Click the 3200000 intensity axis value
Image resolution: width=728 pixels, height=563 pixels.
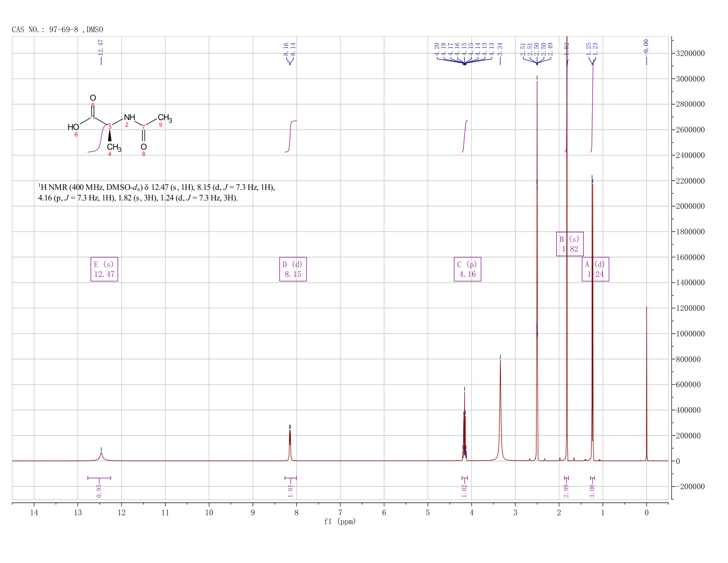point(690,53)
